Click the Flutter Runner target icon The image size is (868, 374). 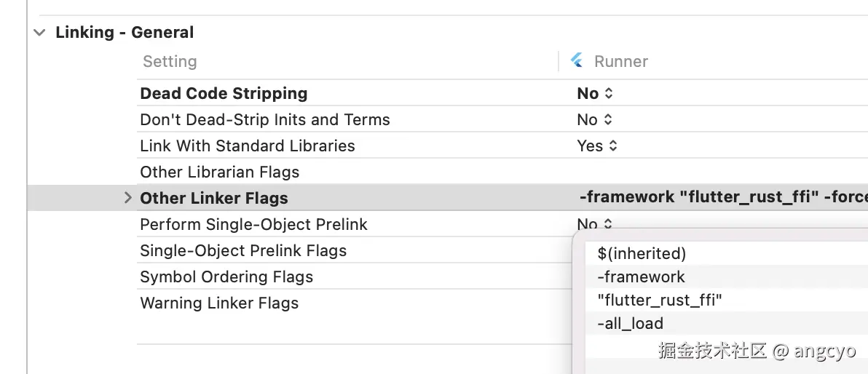[577, 61]
